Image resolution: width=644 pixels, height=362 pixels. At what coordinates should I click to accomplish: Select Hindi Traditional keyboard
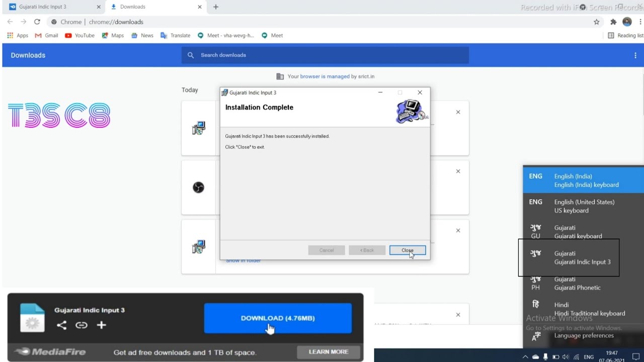pyautogui.click(x=584, y=309)
